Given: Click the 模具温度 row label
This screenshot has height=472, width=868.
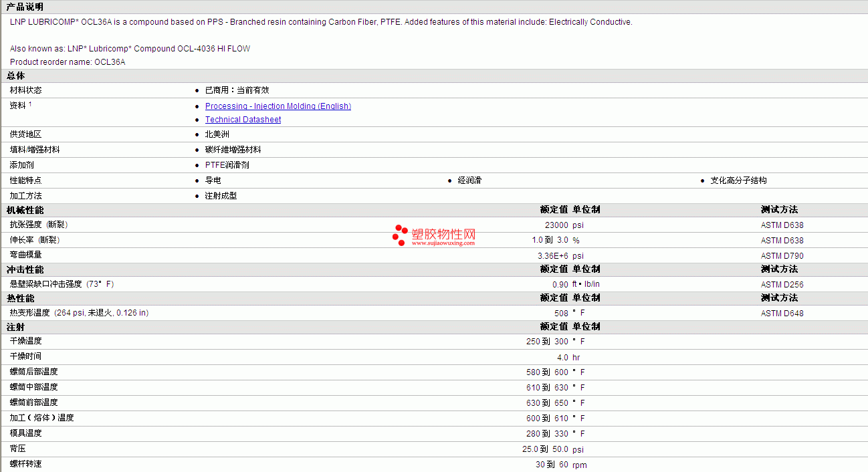Looking at the screenshot, I should click(x=25, y=433).
